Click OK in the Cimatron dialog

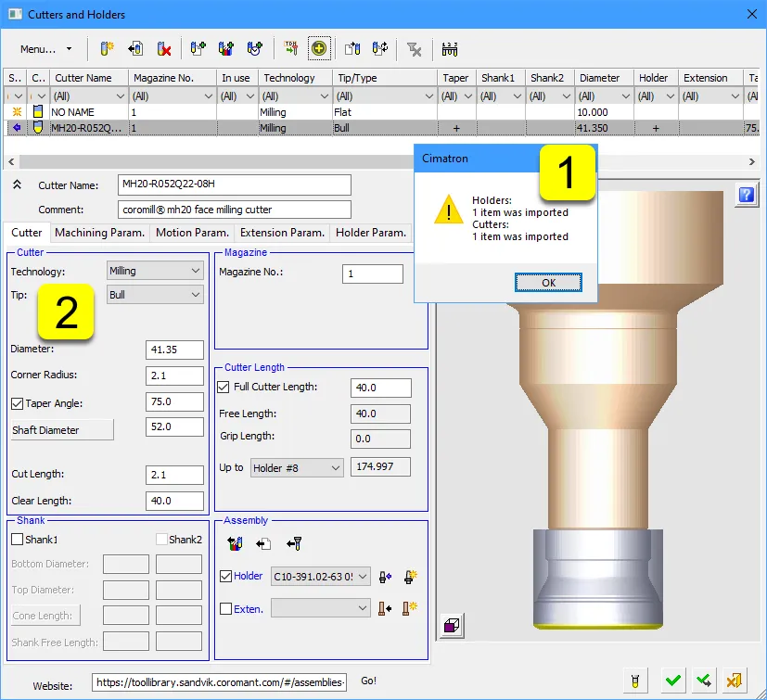(x=548, y=283)
